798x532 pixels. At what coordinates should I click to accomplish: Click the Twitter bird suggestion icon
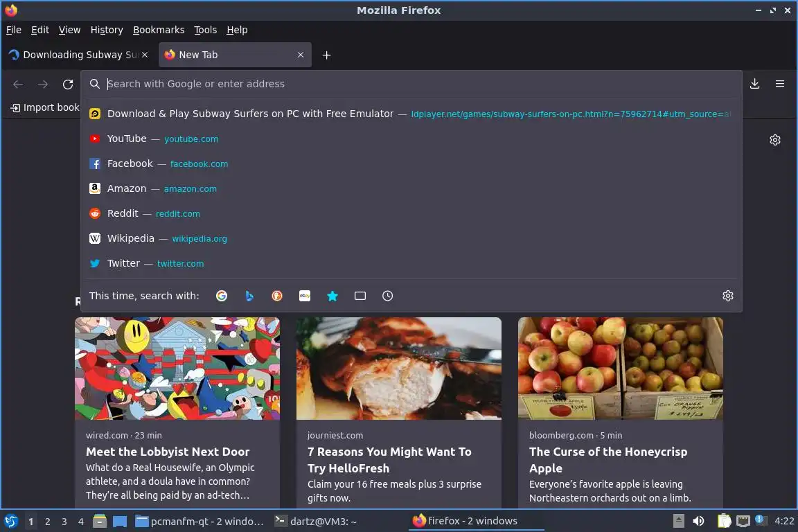(95, 263)
